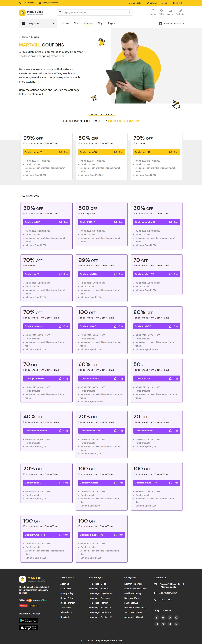The image size is (202, 644).
Task: Open the Instagram icon in footer
Action: point(176,618)
